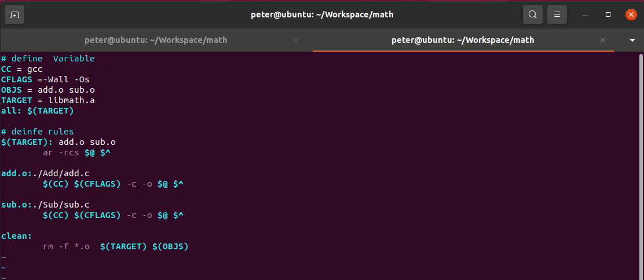The height and width of the screenshot is (280, 644).
Task: Select the second active terminal tab
Action: coord(462,40)
